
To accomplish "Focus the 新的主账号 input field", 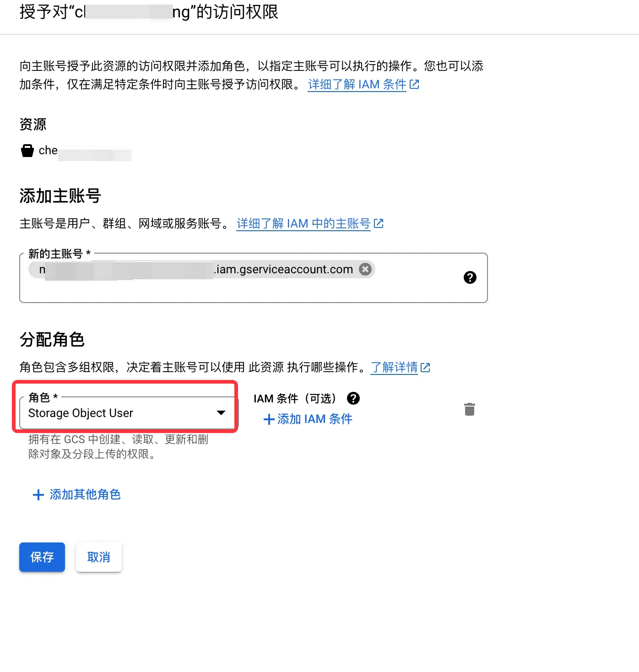I will pos(254,278).
